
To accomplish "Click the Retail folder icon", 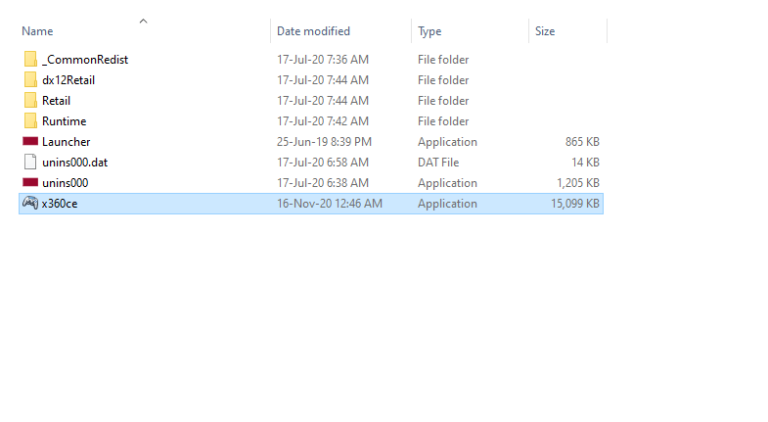I will [30, 100].
